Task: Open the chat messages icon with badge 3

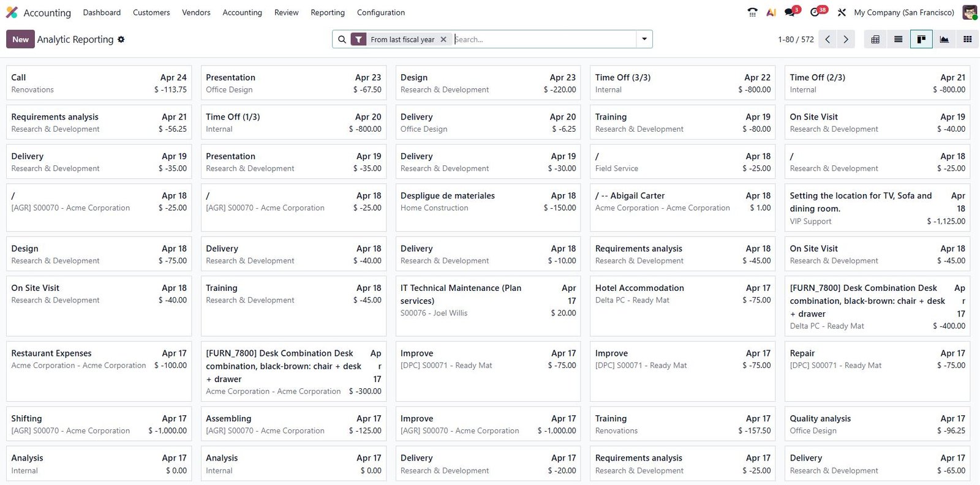Action: pos(791,12)
